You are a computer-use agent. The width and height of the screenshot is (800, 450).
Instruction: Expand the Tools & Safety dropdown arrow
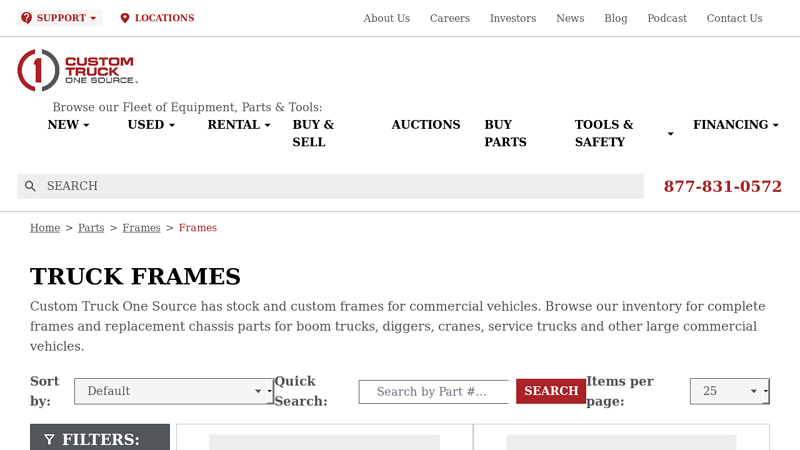click(x=670, y=134)
